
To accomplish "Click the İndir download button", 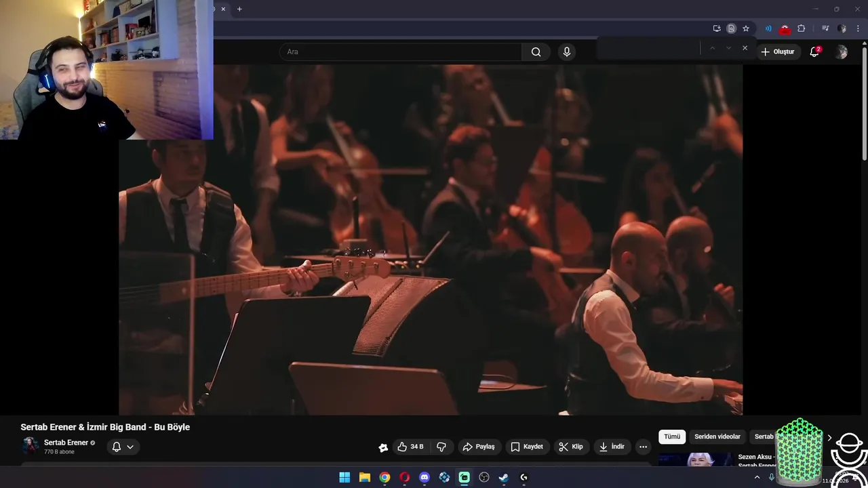I will (612, 447).
